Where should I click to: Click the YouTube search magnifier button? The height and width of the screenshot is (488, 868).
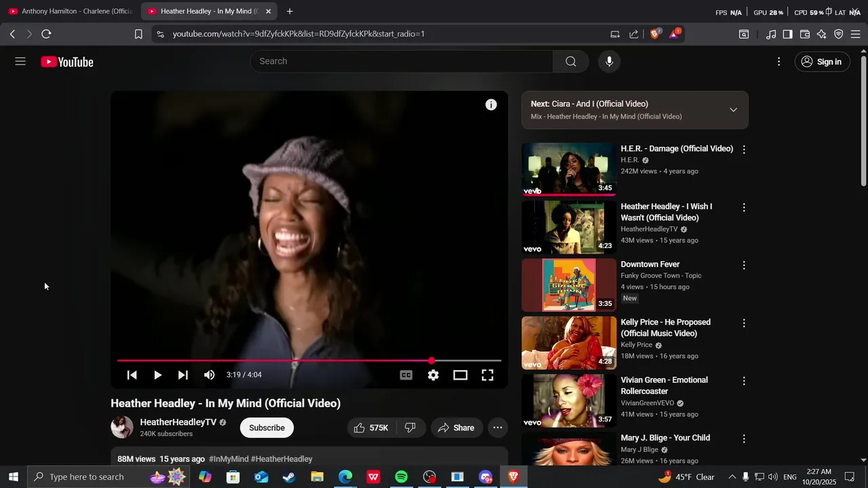[x=571, y=62]
